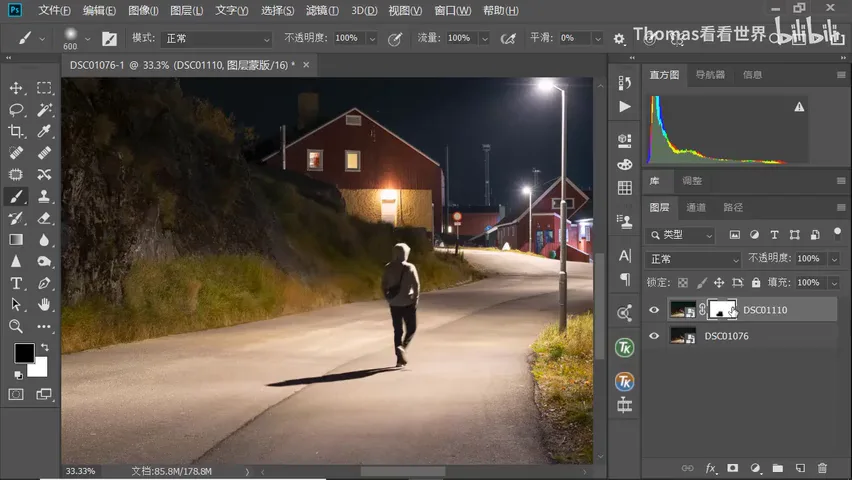Toggle lock transparent pixels

coord(683,283)
